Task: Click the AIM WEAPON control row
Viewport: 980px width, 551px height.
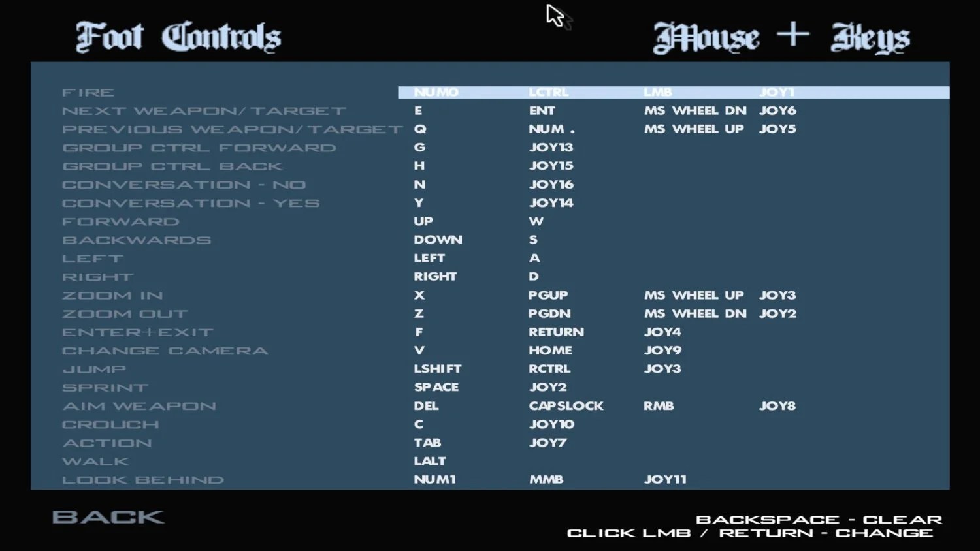Action: click(490, 406)
